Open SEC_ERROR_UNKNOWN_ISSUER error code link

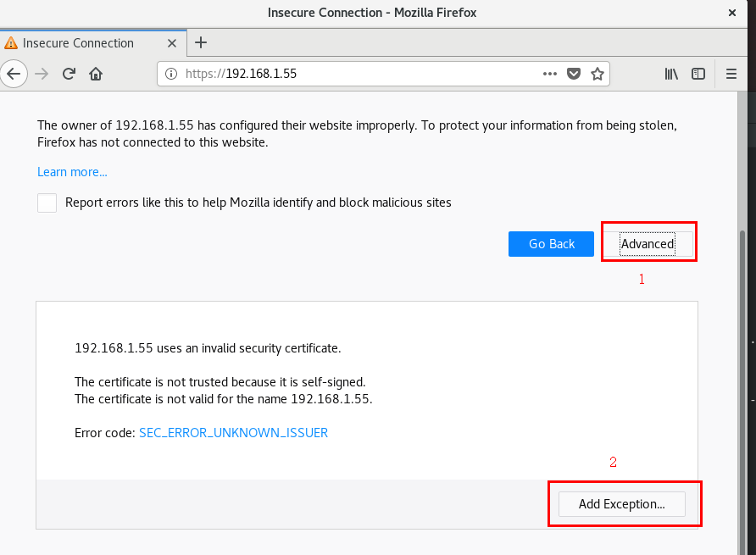[x=233, y=432]
